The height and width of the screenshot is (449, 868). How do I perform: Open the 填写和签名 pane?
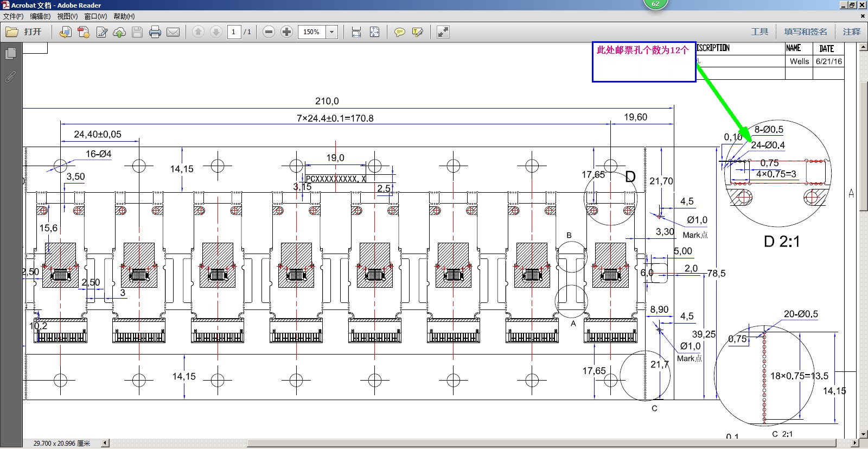click(806, 32)
